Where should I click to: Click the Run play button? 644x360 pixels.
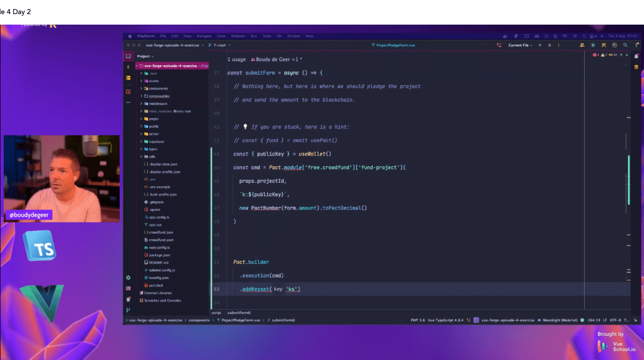pyautogui.click(x=540, y=45)
